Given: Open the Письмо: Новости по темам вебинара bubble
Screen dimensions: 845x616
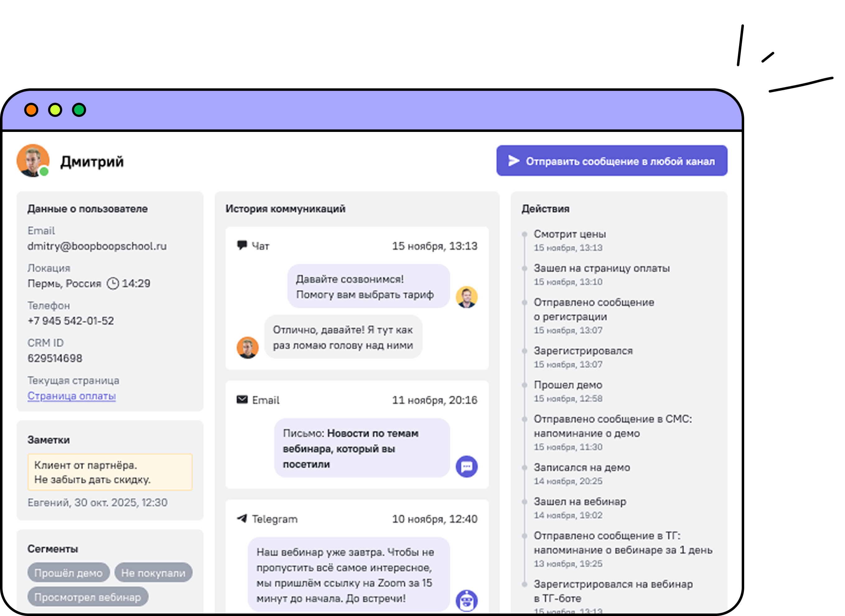Looking at the screenshot, I should point(362,448).
